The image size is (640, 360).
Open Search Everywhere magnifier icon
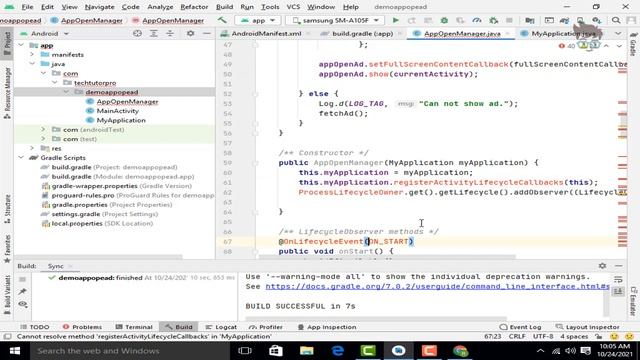(616, 20)
